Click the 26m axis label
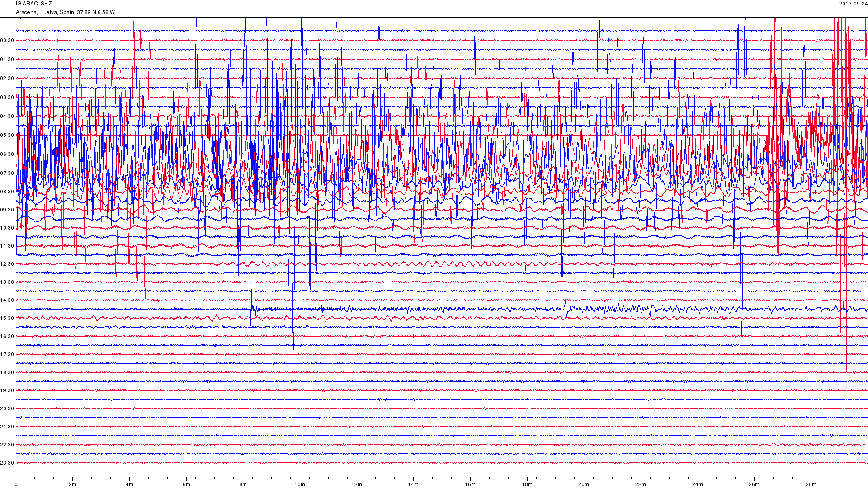The width and height of the screenshot is (868, 488). click(755, 484)
